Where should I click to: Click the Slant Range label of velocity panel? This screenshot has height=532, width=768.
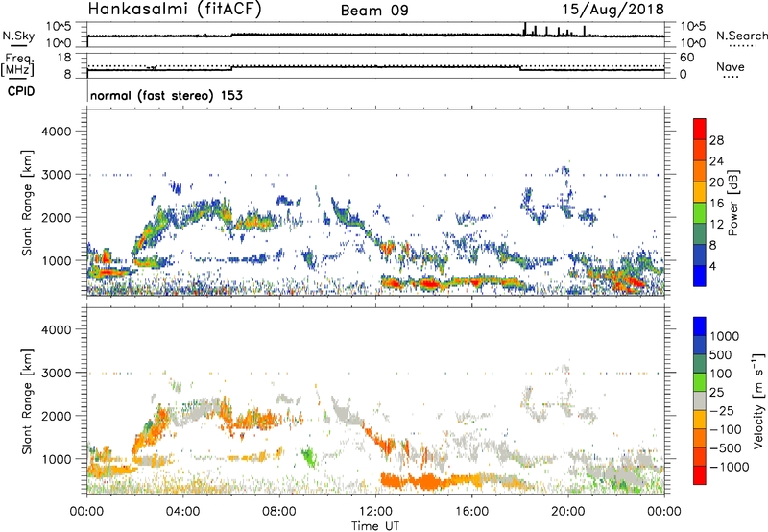27,400
